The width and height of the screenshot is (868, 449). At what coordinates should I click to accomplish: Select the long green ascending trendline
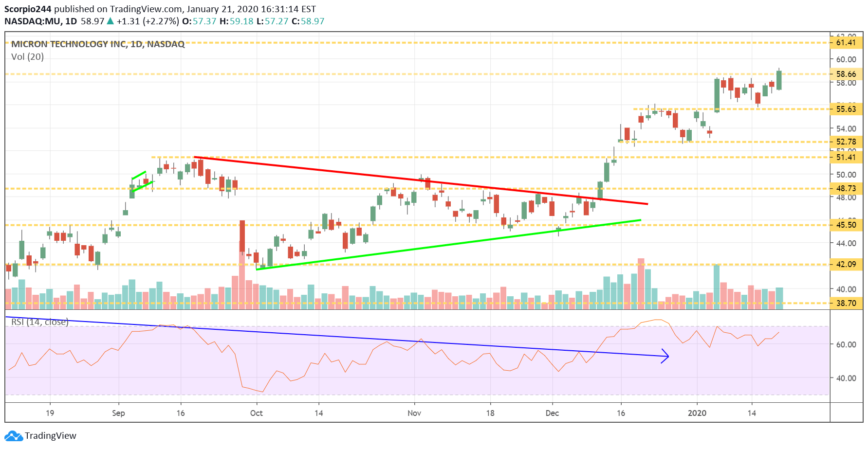coord(448,245)
